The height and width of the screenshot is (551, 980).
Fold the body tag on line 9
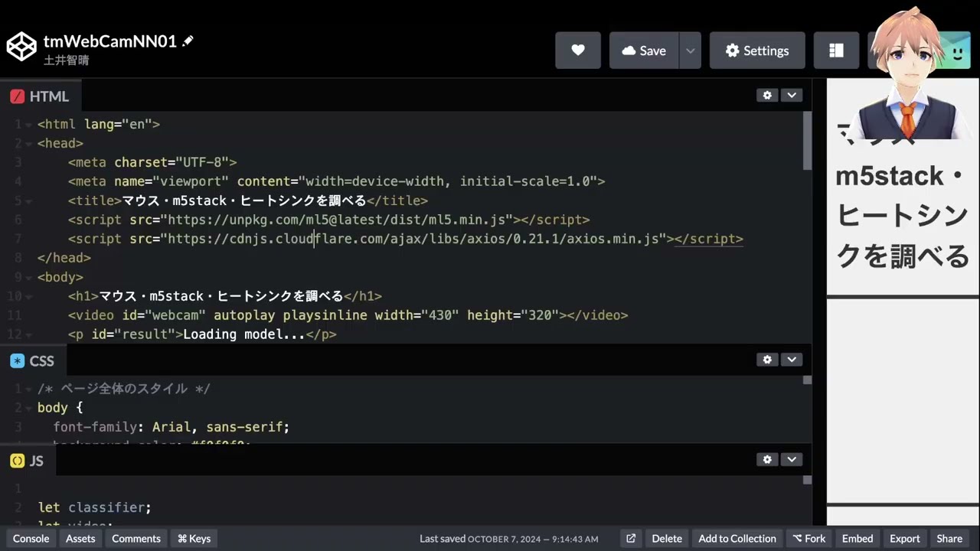click(x=30, y=277)
